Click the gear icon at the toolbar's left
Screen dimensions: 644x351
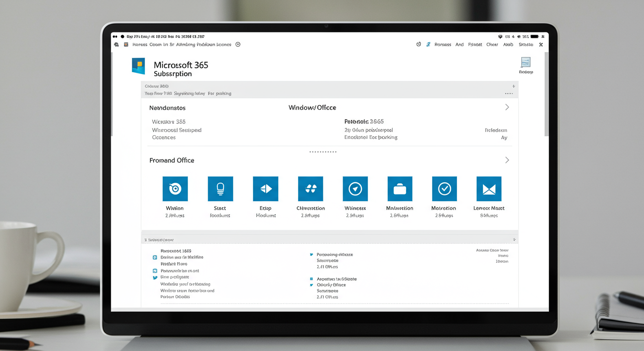tap(116, 45)
